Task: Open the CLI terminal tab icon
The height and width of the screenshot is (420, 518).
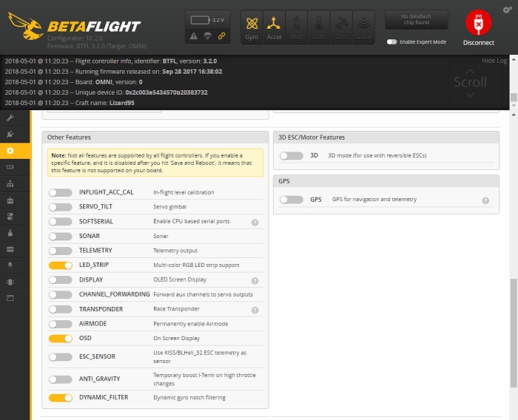Action: click(x=10, y=298)
